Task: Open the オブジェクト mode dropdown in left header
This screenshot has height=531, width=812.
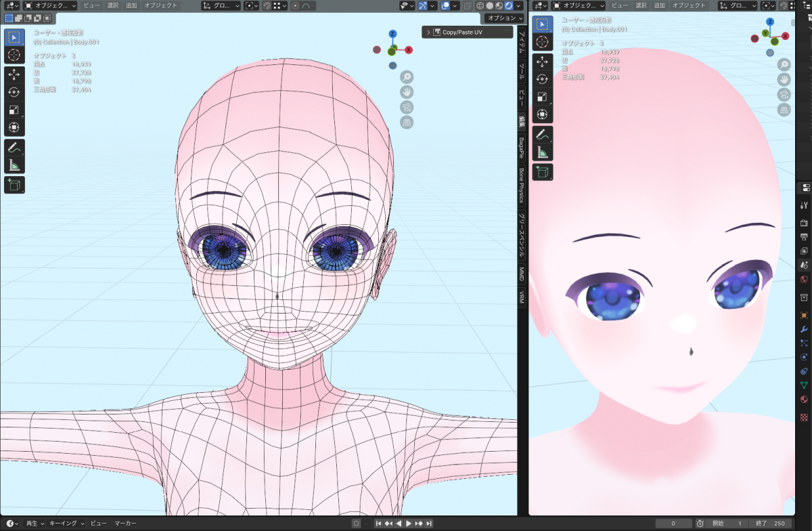Action: tap(50, 5)
